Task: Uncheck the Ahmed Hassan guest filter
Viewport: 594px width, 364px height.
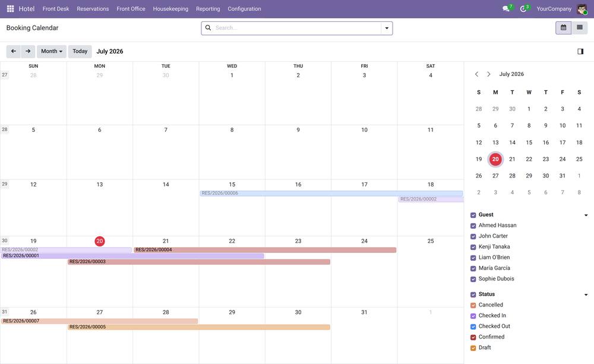Action: coord(473,226)
